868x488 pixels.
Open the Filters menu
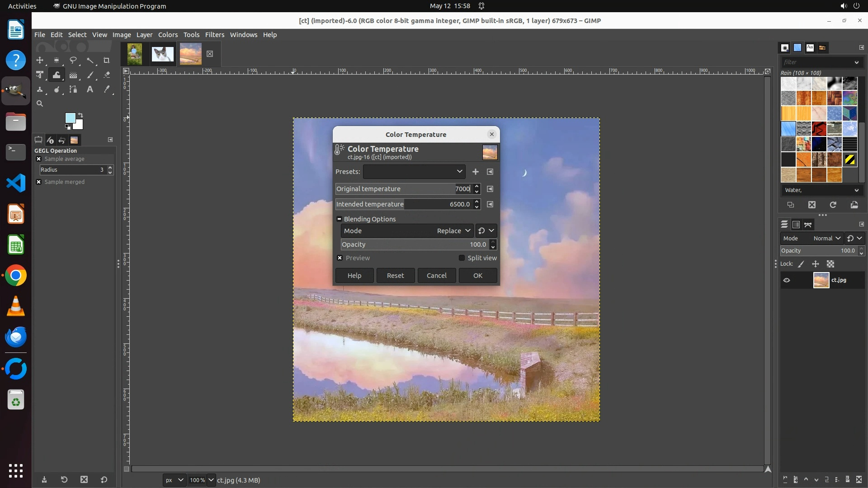point(214,35)
